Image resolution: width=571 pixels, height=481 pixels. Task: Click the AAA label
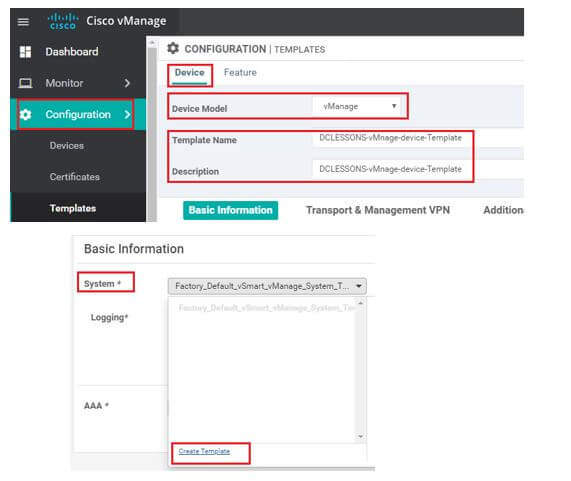coord(97,405)
